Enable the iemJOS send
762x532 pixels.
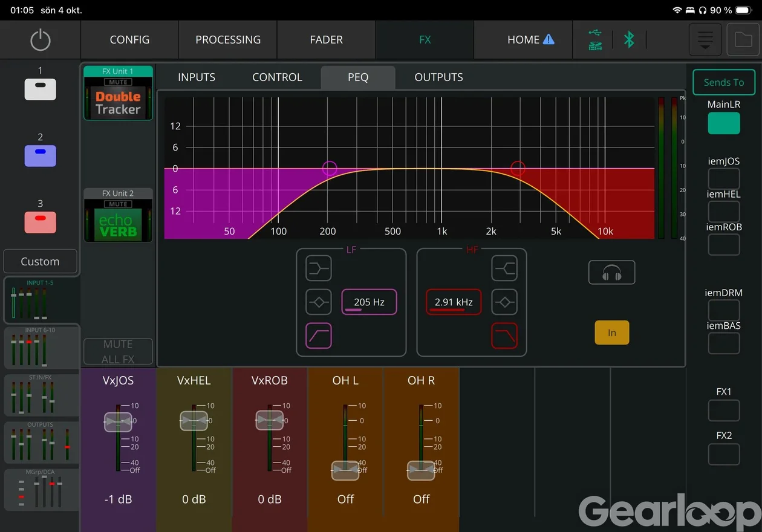coord(724,178)
